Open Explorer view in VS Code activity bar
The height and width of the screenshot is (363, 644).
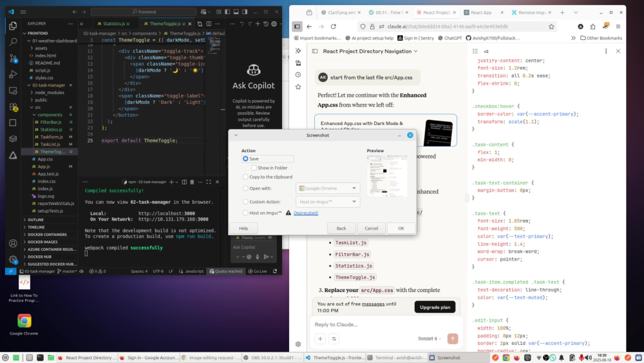click(x=13, y=26)
